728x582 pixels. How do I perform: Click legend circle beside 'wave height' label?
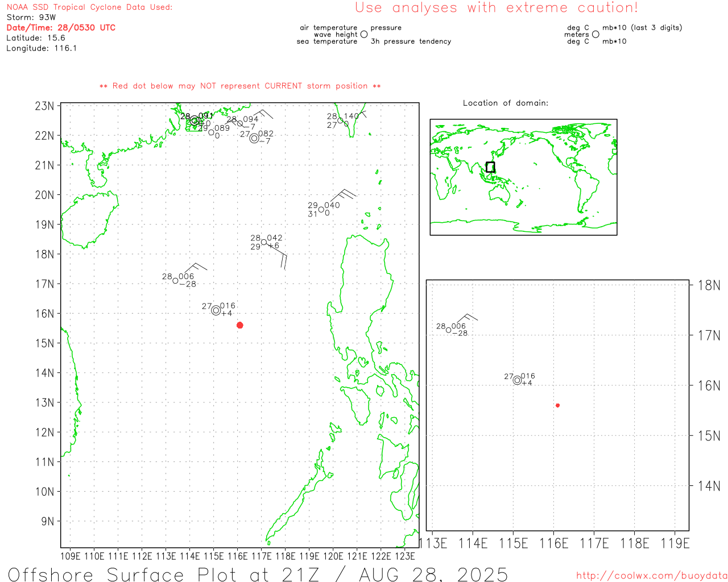[x=364, y=34]
